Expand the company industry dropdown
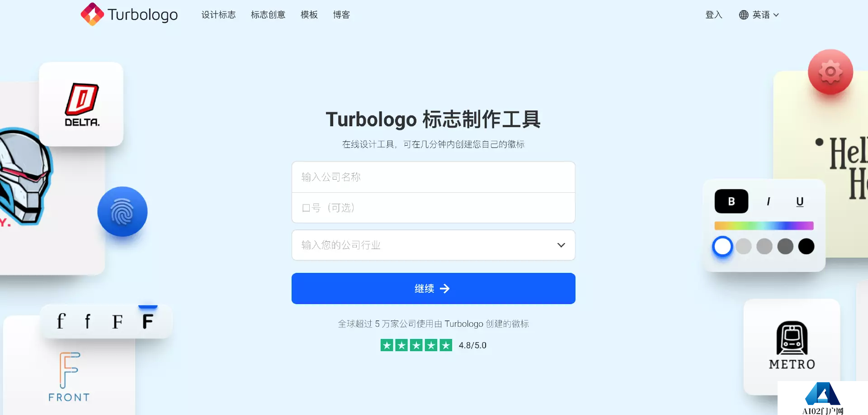Image resolution: width=868 pixels, height=415 pixels. coord(434,245)
